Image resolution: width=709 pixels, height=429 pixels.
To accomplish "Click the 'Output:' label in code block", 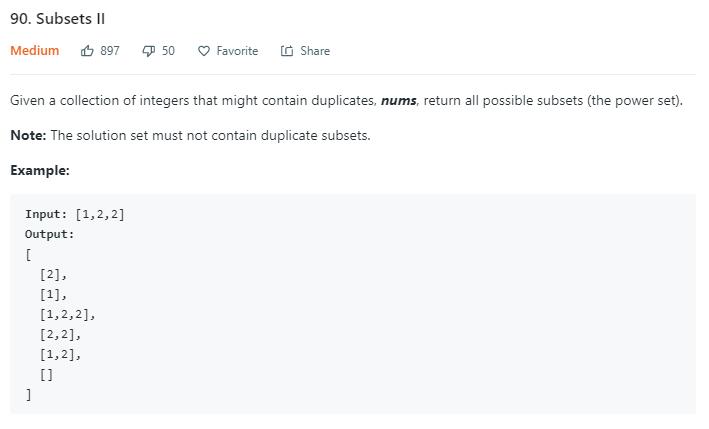I will pyautogui.click(x=49, y=234).
